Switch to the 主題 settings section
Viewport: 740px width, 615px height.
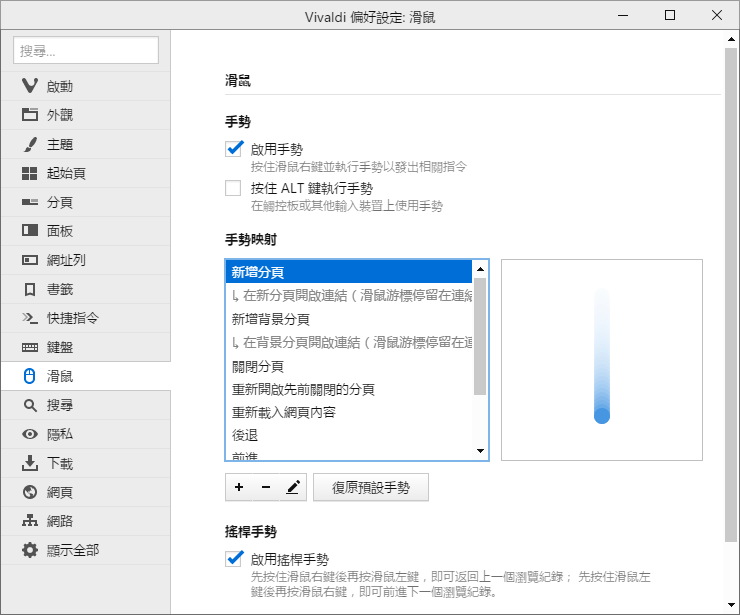(x=86, y=144)
